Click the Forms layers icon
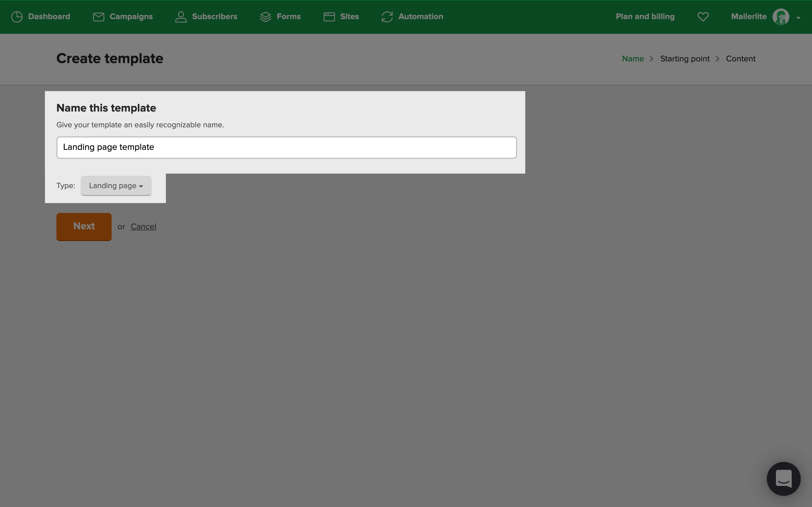Image resolution: width=812 pixels, height=507 pixels. point(265,17)
